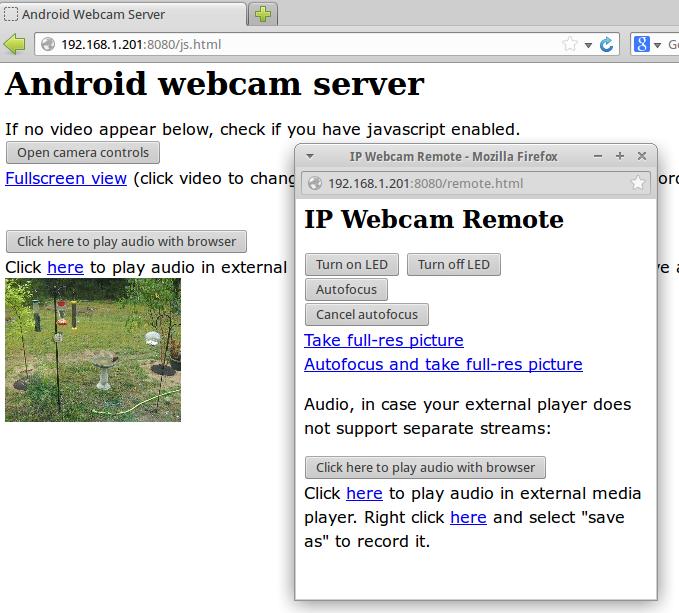The height and width of the screenshot is (613, 679).
Task: Click play audio with browser in main page
Action: [x=126, y=242]
